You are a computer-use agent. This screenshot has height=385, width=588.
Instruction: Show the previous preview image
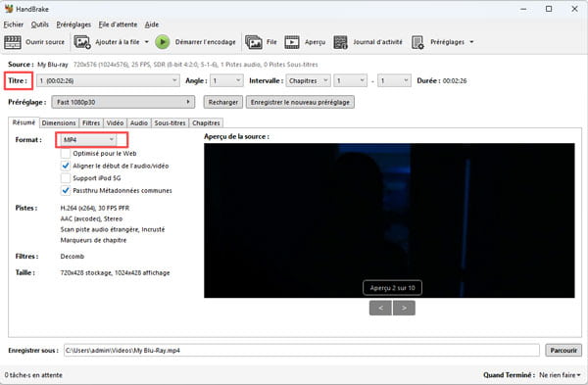[380, 309]
